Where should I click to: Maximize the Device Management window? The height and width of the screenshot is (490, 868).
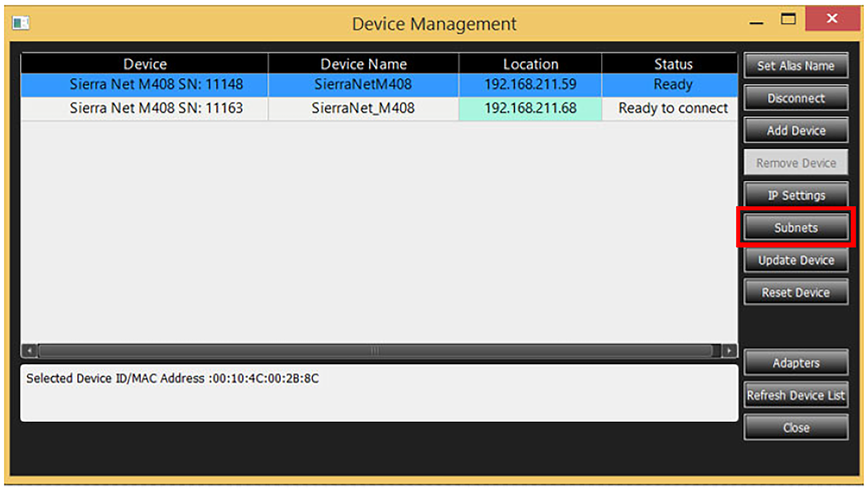click(788, 19)
